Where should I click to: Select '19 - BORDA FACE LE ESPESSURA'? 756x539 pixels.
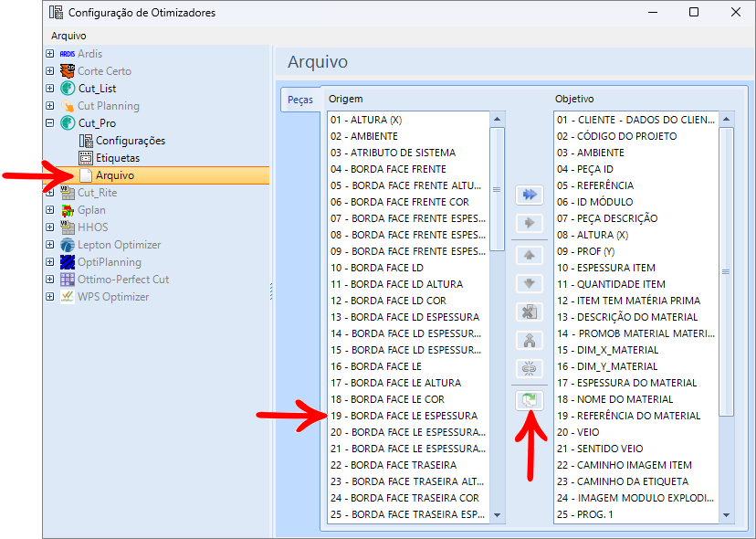(408, 416)
